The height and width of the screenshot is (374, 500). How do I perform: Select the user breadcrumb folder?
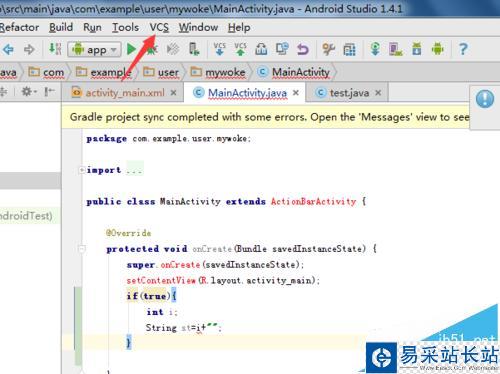pyautogui.click(x=161, y=72)
